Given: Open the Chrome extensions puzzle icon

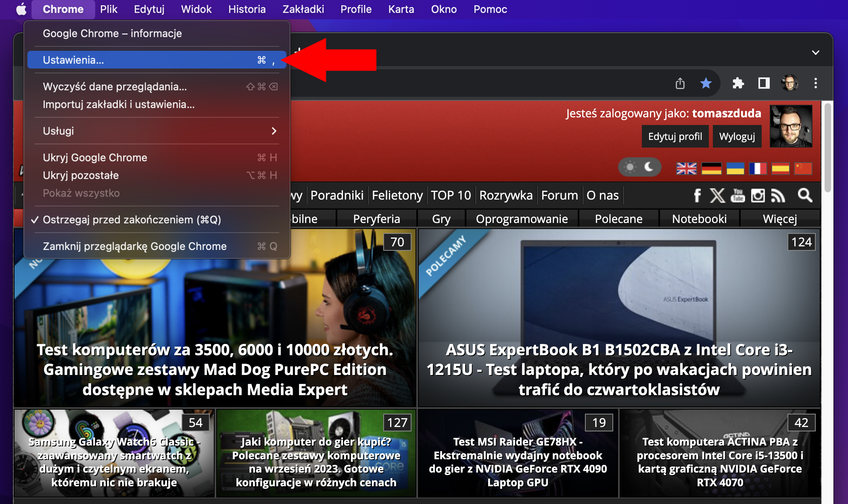Looking at the screenshot, I should coord(738,83).
